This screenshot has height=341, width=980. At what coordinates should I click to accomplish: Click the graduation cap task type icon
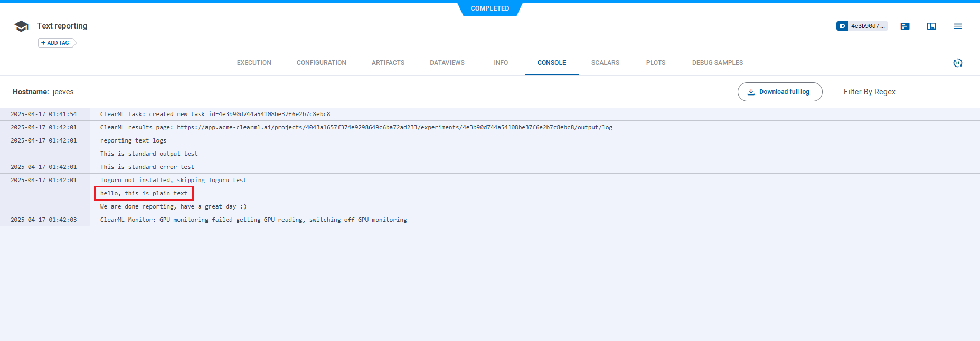point(21,26)
